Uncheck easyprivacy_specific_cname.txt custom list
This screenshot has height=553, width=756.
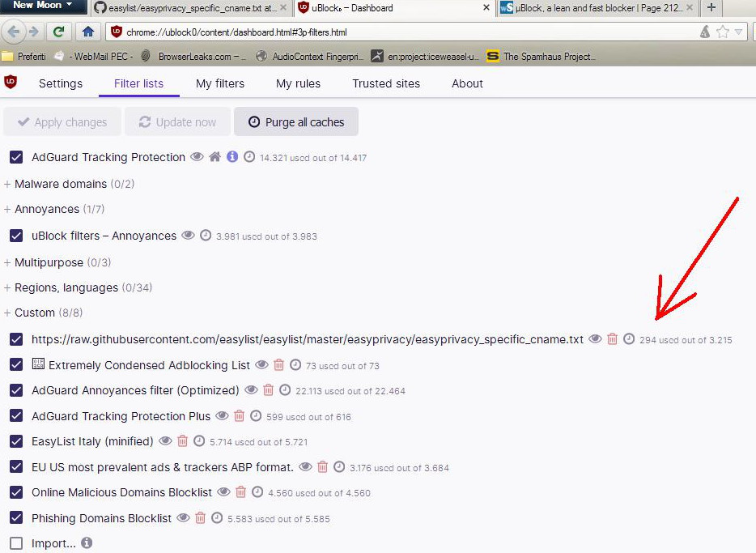16,339
